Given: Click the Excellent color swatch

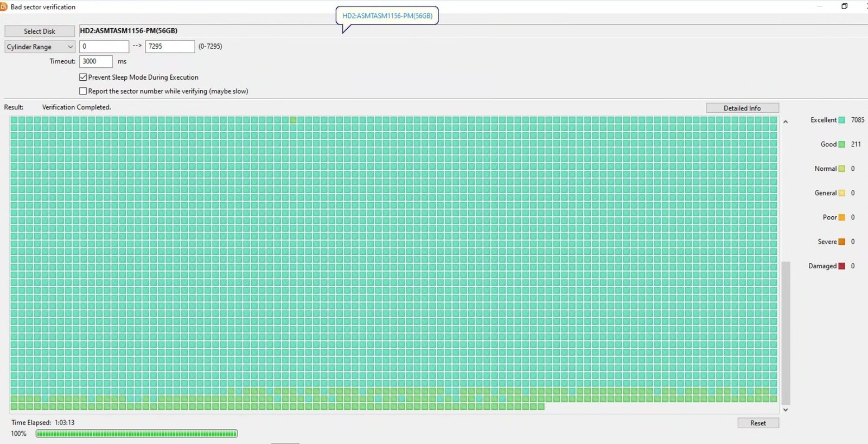Looking at the screenshot, I should (841, 120).
